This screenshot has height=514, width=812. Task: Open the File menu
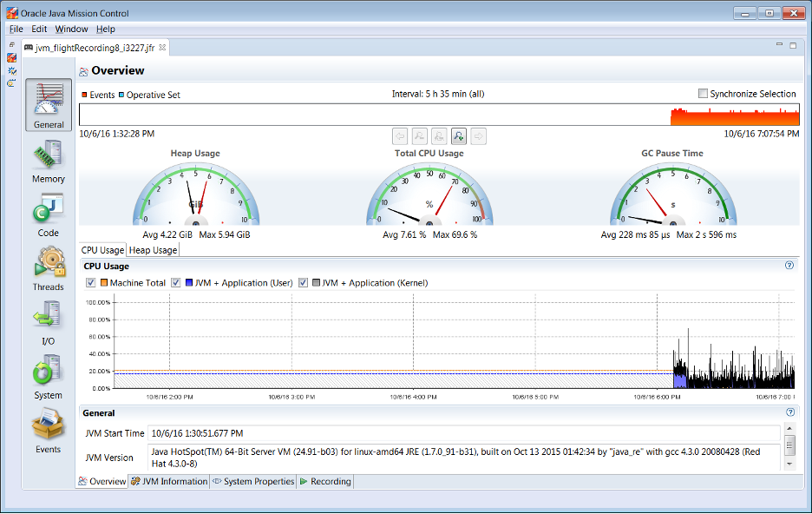pyautogui.click(x=16, y=29)
